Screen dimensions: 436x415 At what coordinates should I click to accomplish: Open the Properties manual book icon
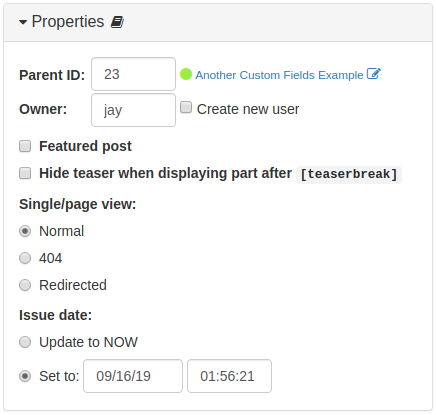point(117,22)
